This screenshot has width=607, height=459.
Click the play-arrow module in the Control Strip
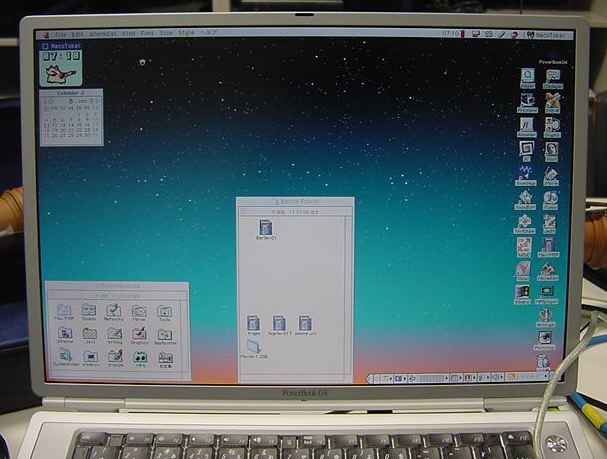412,378
